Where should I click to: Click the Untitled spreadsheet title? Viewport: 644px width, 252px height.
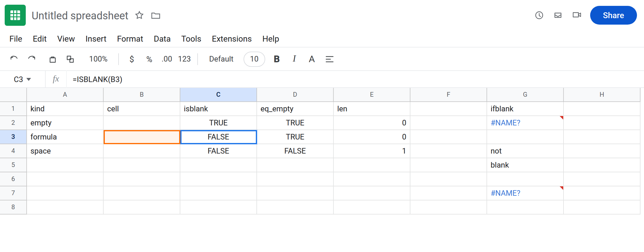click(80, 16)
